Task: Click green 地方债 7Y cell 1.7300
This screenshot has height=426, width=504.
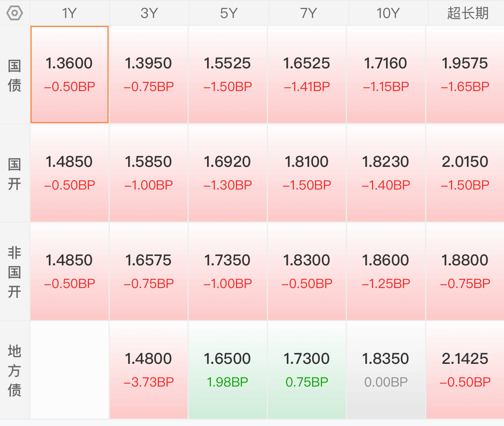Action: (x=307, y=370)
